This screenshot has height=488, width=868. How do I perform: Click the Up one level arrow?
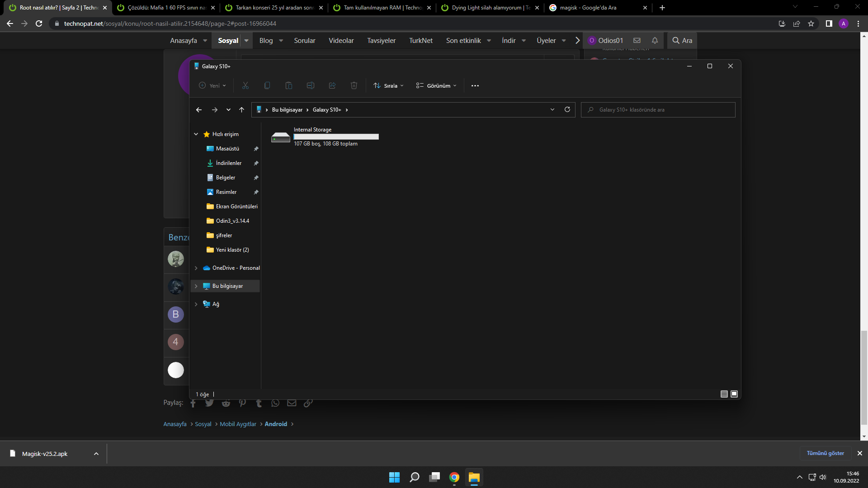click(242, 110)
